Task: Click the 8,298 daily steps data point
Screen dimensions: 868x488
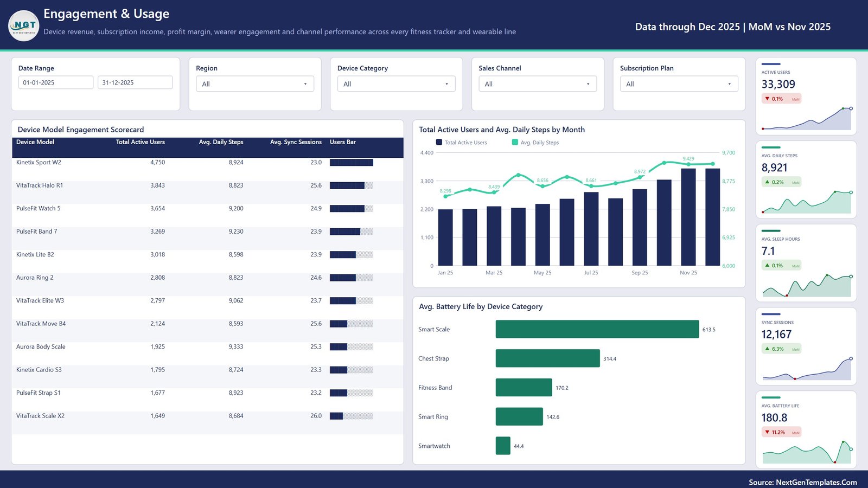Action: coord(445,196)
